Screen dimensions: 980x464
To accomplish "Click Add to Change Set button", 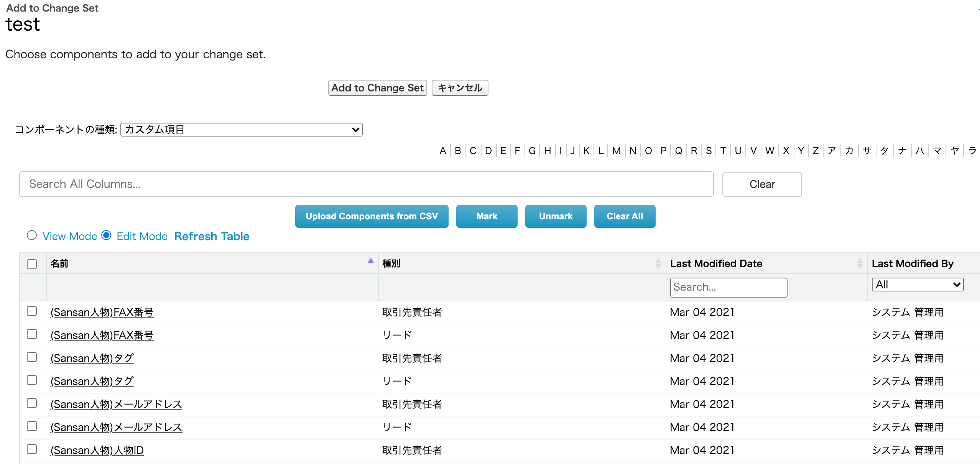I will point(377,88).
